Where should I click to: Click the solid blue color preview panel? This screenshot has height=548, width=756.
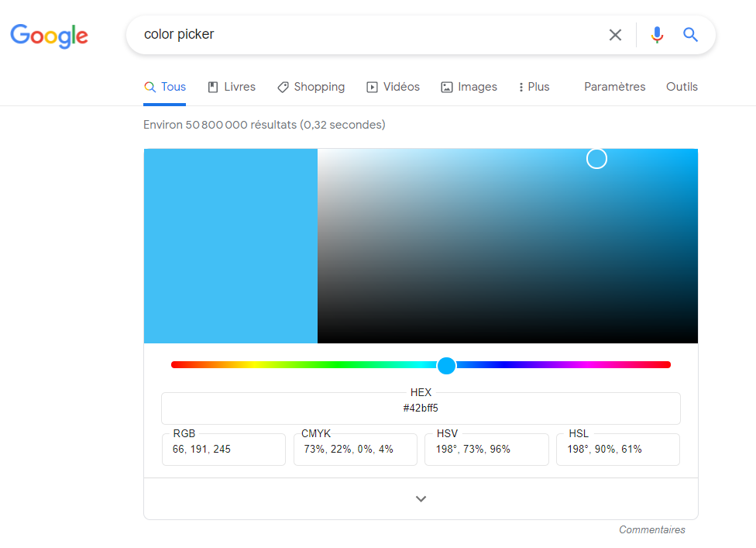[x=230, y=246]
